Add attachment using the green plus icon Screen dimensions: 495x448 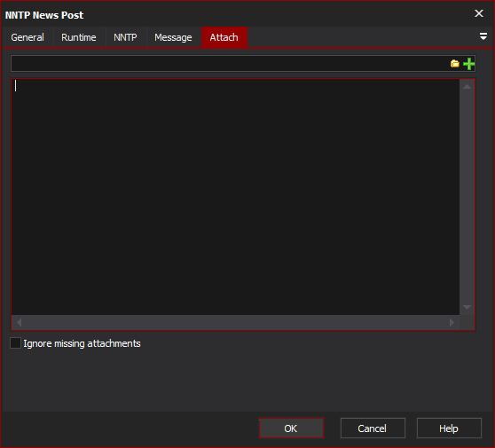coord(468,64)
